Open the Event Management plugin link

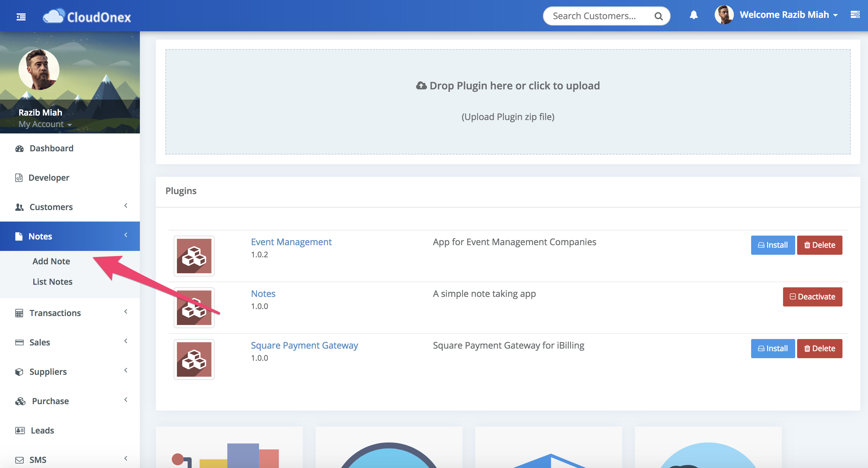[291, 242]
